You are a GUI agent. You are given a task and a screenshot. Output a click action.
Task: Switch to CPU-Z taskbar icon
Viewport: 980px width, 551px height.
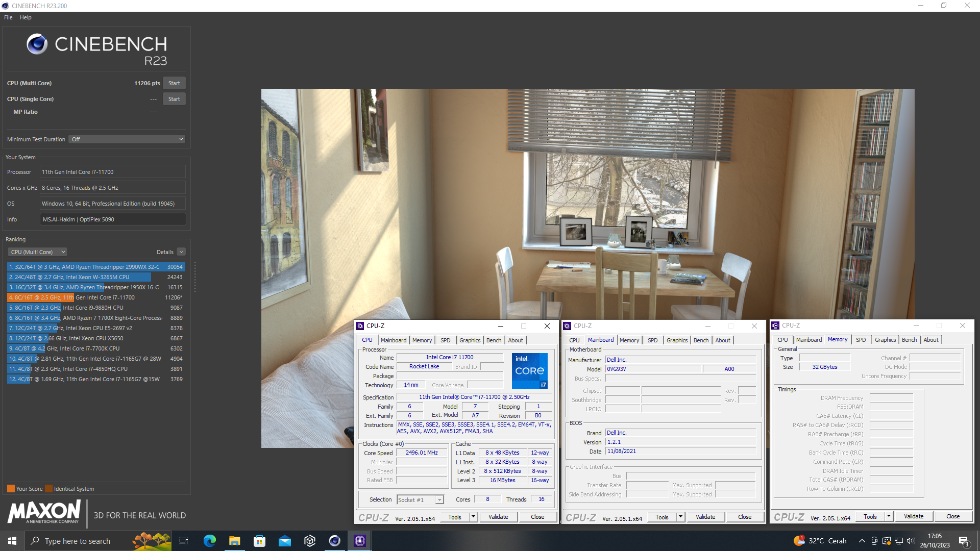tap(360, 541)
